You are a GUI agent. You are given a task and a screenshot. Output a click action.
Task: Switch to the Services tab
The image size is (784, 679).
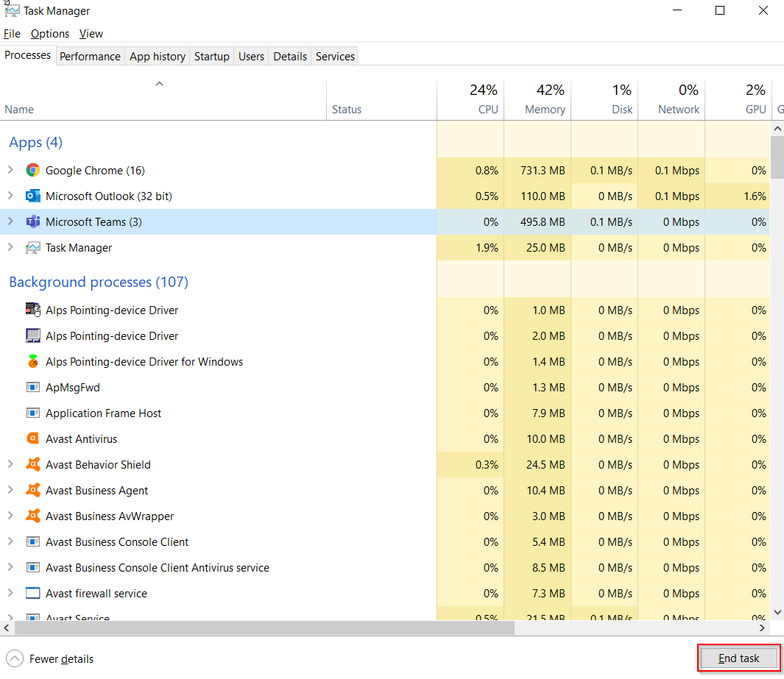coord(335,57)
